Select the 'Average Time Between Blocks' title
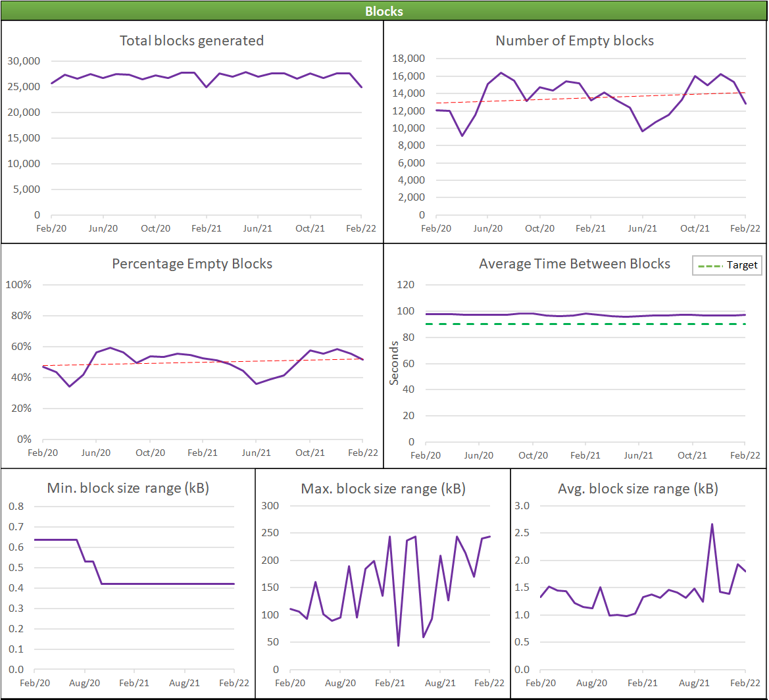Screen dimensions: 769x700 [574, 264]
